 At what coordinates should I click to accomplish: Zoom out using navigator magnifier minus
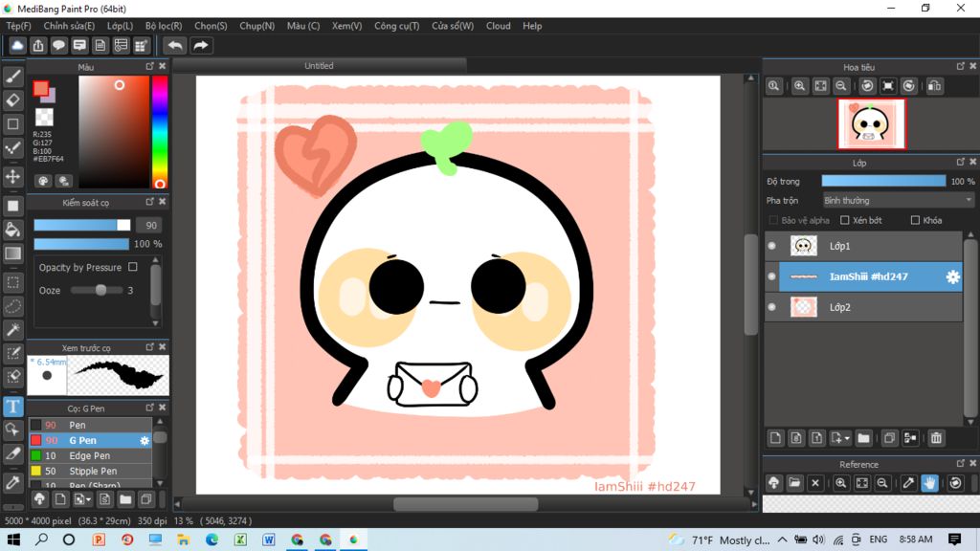click(841, 86)
